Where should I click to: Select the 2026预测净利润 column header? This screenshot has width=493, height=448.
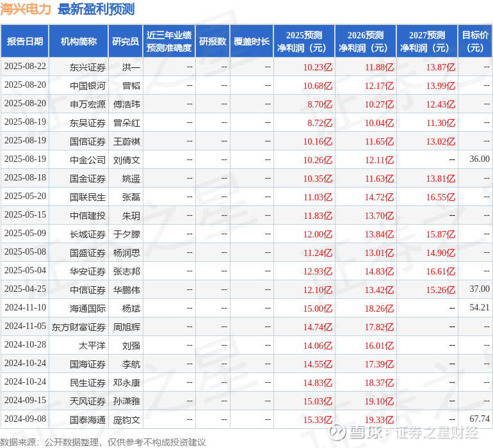pos(366,41)
